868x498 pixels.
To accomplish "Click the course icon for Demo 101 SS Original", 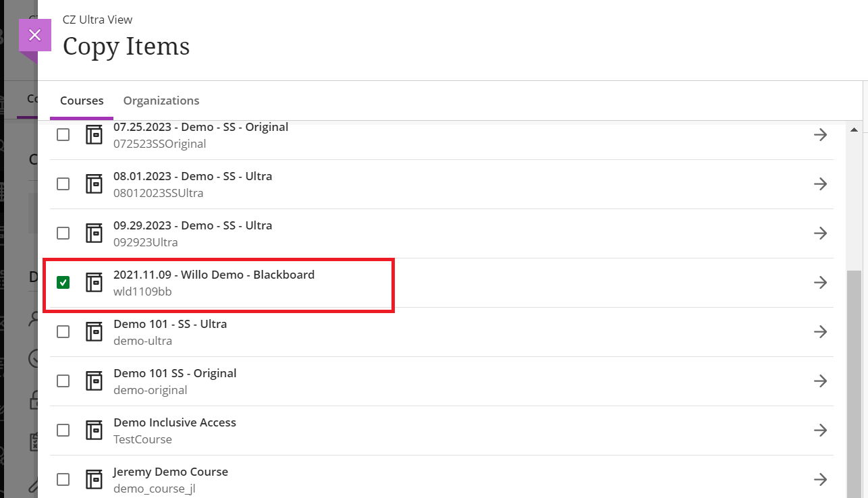I will [x=94, y=381].
